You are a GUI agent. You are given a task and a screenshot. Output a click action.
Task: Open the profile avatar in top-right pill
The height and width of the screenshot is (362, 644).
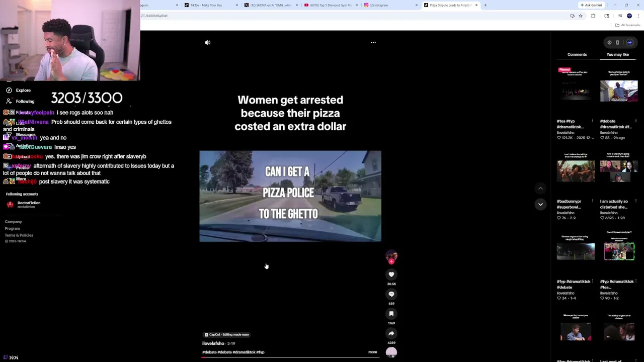[x=629, y=43]
